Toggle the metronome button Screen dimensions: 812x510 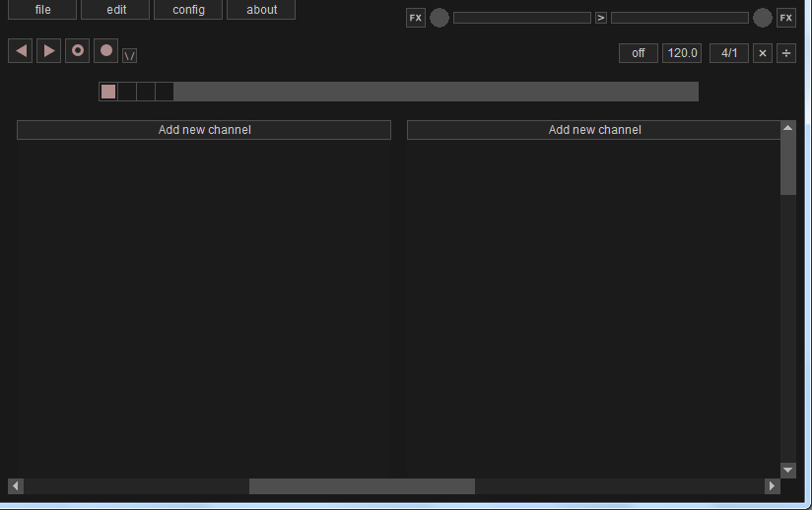point(129,55)
